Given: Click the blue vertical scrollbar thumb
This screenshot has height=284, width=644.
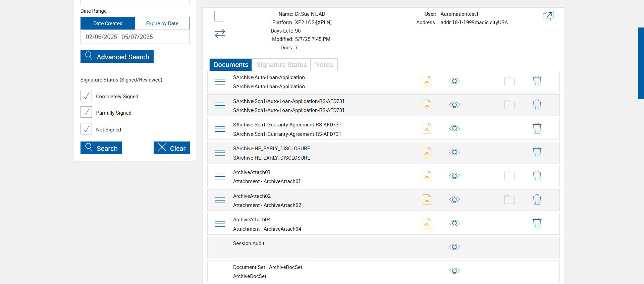Looking at the screenshot, I should click(x=641, y=63).
